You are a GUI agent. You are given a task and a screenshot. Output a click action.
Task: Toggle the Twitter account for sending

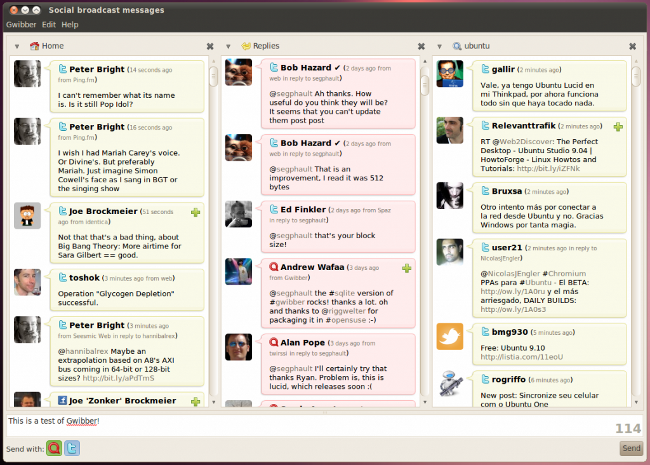(x=72, y=448)
